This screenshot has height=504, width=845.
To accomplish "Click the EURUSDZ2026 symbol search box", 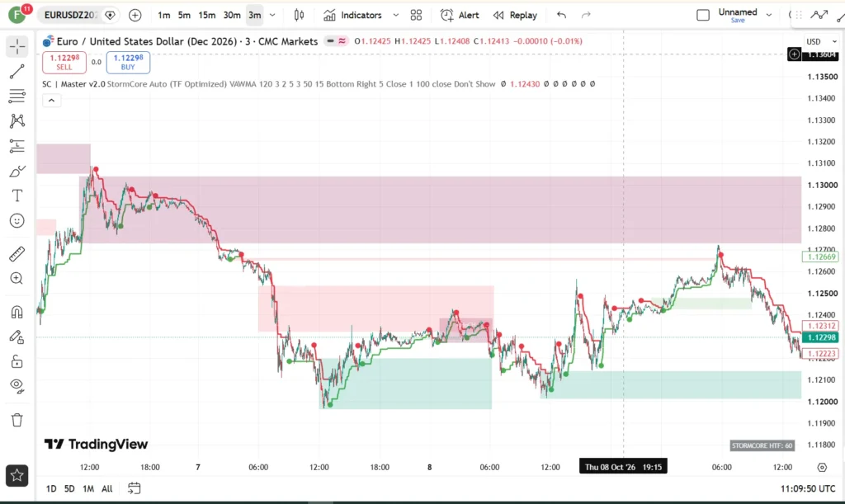I will click(x=69, y=15).
